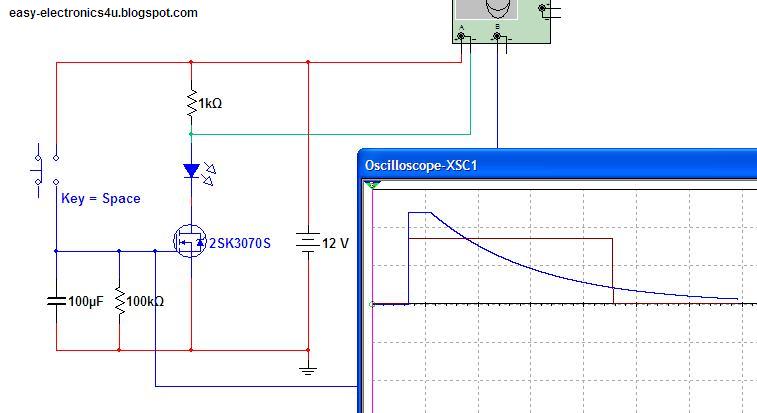Click the 'Key = Space' label

click(100, 199)
